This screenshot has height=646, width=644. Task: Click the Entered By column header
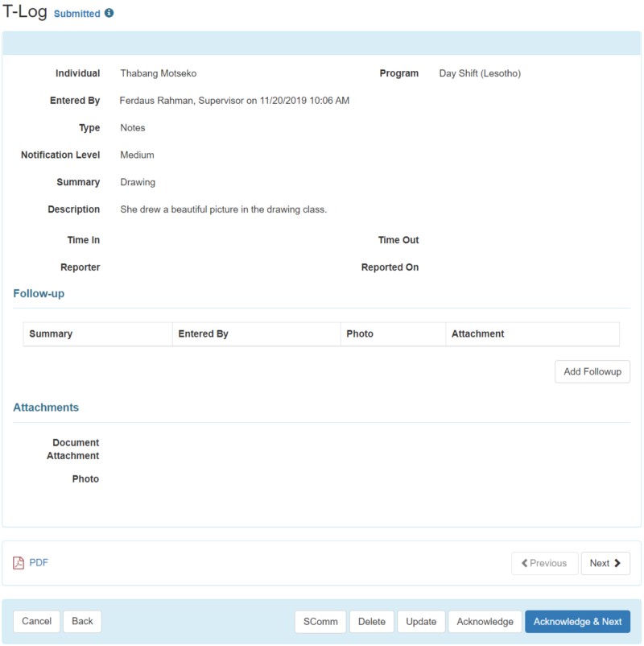202,333
